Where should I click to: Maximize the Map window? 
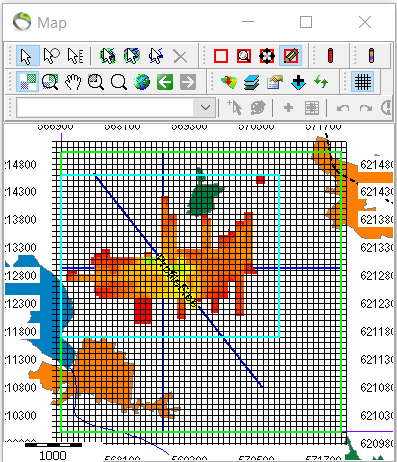306,22
